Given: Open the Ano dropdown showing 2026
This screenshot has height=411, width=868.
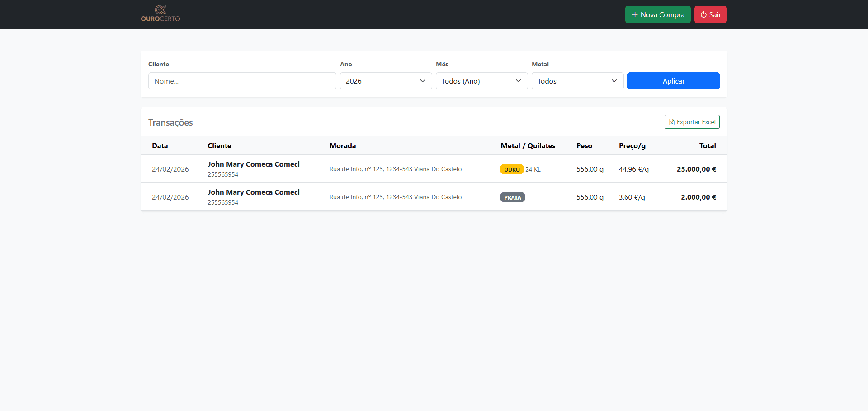Looking at the screenshot, I should click(386, 81).
